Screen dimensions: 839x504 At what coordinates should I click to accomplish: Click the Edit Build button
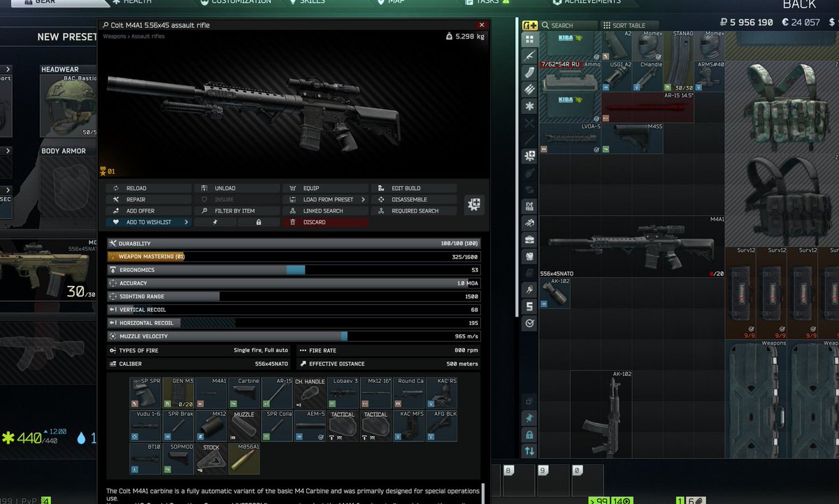pyautogui.click(x=414, y=189)
